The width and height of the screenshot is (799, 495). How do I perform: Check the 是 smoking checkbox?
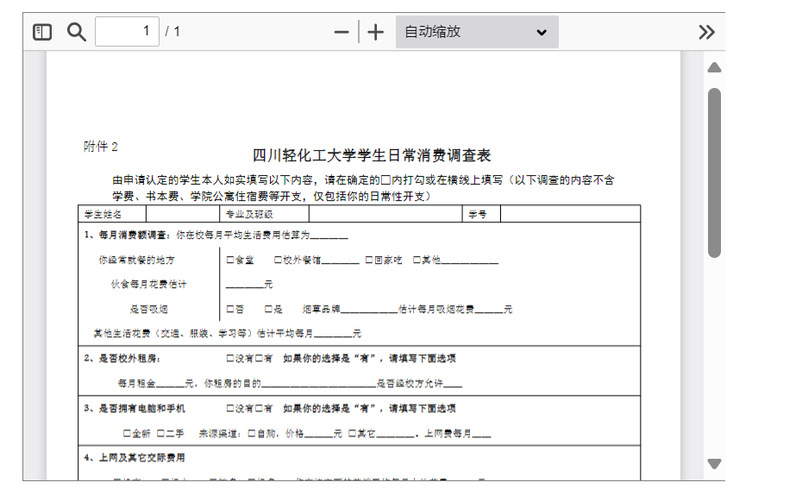pos(269,309)
